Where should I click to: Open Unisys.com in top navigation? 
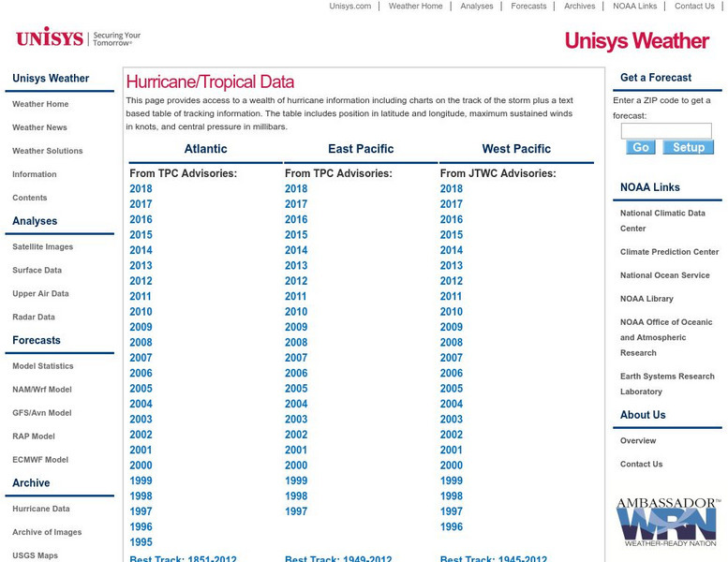tap(350, 6)
